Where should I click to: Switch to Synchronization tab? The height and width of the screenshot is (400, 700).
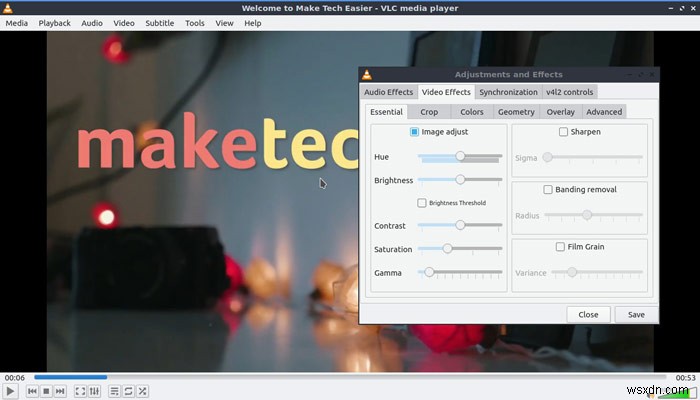[x=508, y=92]
